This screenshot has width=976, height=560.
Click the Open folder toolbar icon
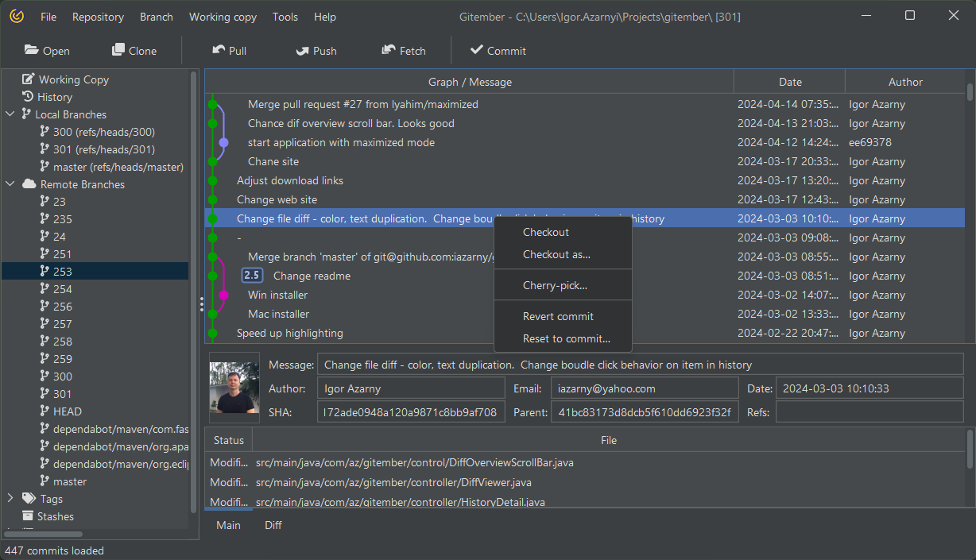tap(32, 50)
